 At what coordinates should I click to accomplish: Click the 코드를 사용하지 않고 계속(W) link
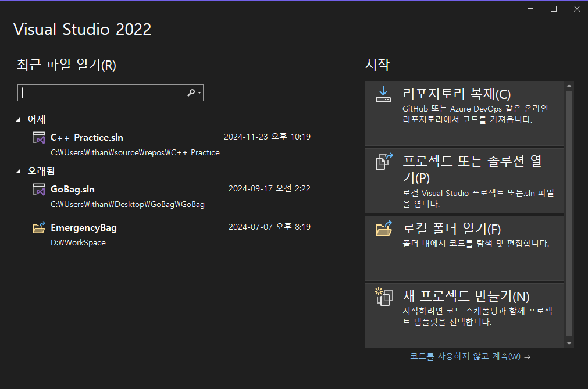pyautogui.click(x=470, y=356)
